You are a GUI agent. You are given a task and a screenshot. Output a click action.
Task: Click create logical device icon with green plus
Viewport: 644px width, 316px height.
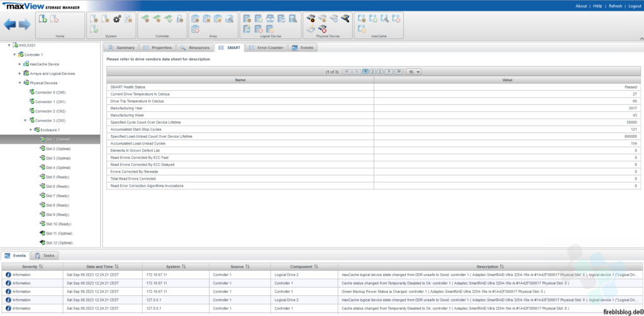pyautogui.click(x=258, y=18)
